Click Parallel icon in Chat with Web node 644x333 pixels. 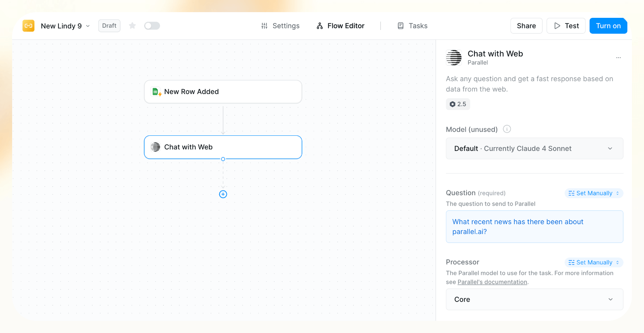click(156, 147)
